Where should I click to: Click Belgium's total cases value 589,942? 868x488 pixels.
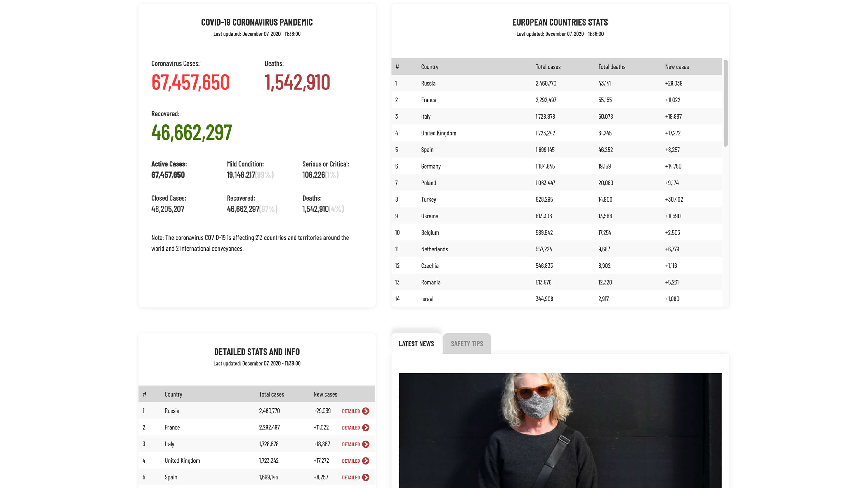(x=544, y=232)
